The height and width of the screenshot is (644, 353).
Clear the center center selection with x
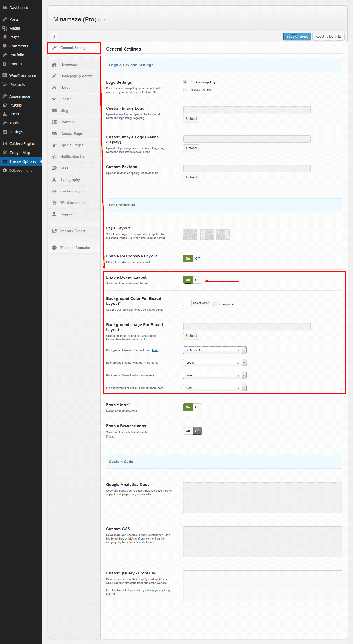tap(238, 350)
